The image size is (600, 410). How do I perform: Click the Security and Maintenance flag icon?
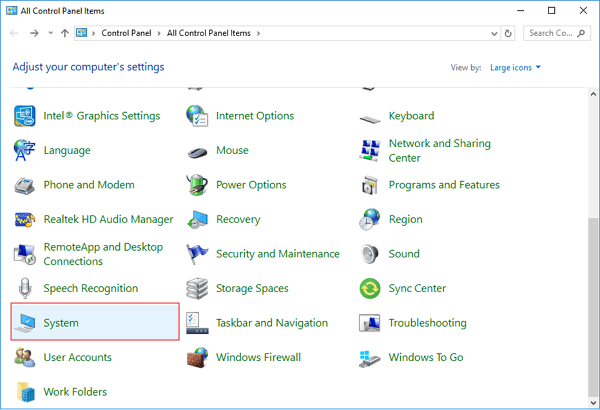coord(197,254)
